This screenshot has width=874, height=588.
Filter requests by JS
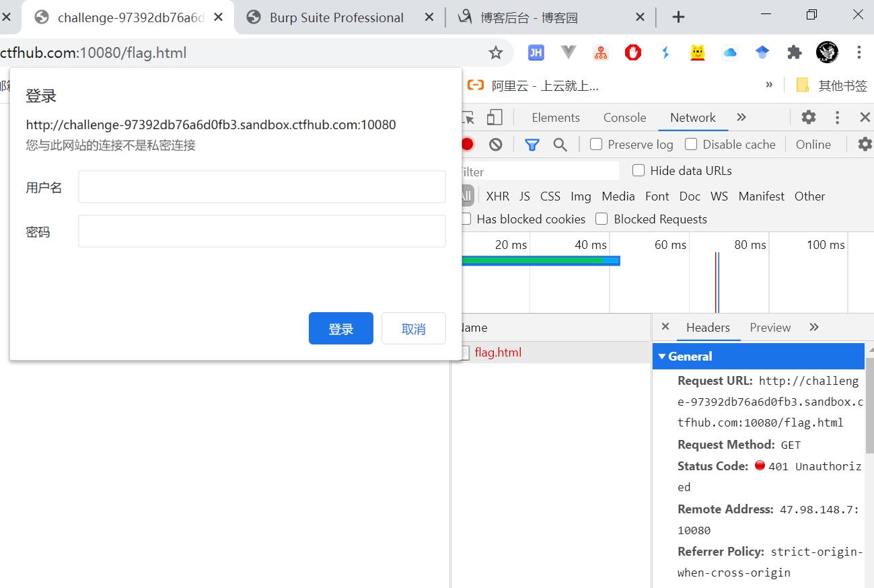coord(525,196)
